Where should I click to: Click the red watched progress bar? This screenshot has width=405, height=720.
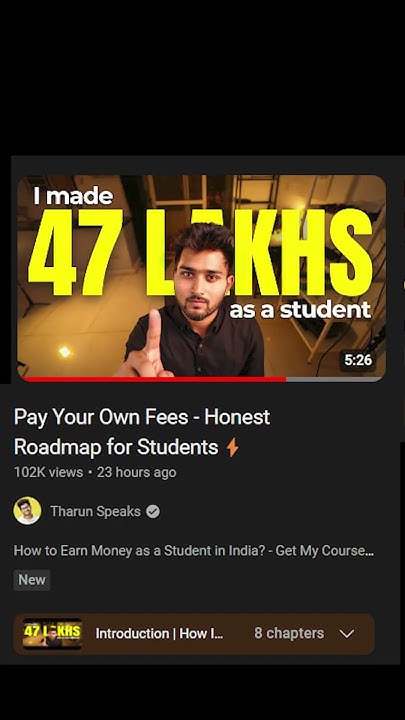pyautogui.click(x=154, y=379)
